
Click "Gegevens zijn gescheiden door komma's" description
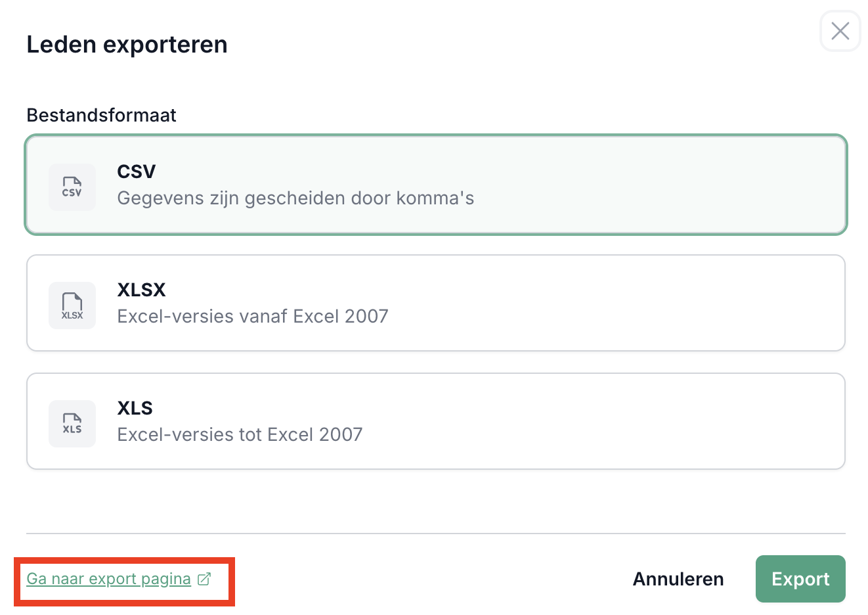coord(295,198)
